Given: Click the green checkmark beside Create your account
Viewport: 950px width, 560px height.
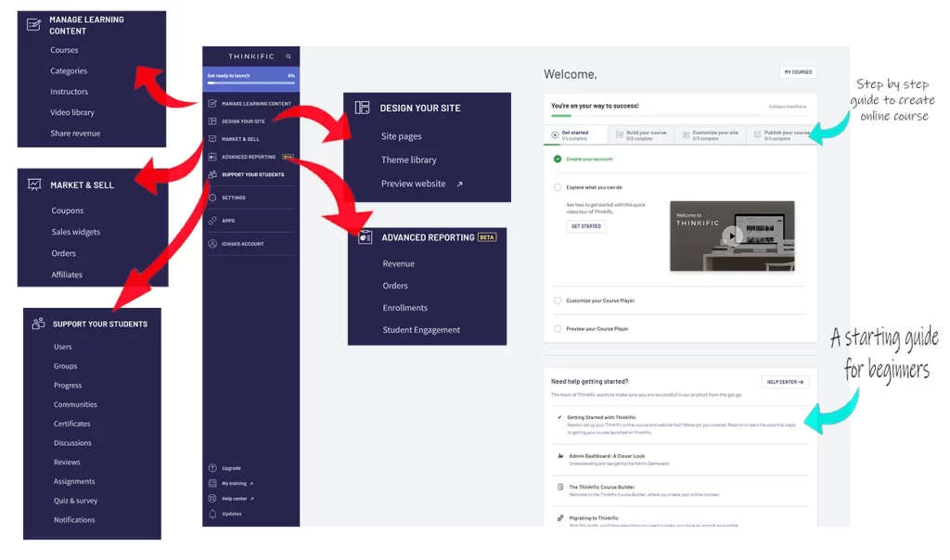Looking at the screenshot, I should [557, 159].
